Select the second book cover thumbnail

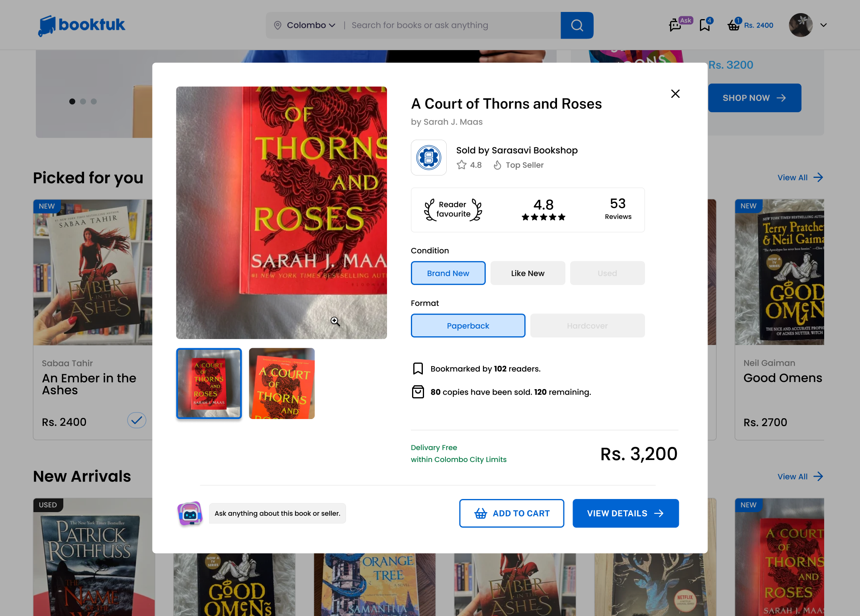282,384
